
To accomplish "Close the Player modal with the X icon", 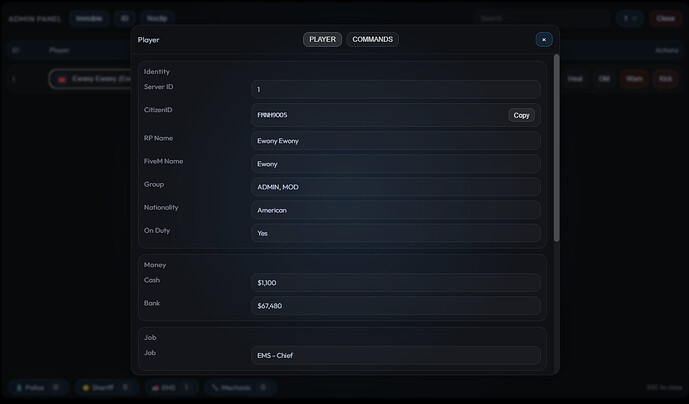I will tap(544, 40).
